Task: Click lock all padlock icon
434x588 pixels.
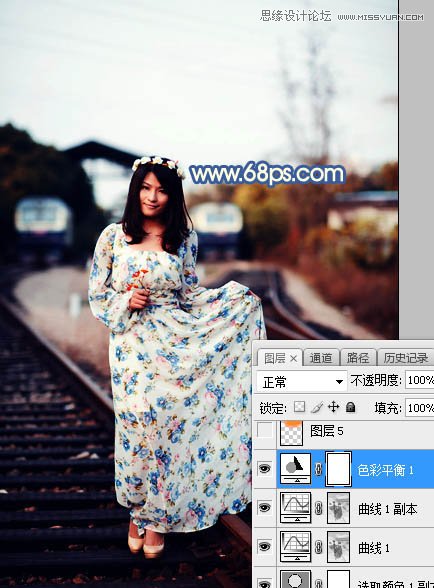Action: pyautogui.click(x=351, y=407)
